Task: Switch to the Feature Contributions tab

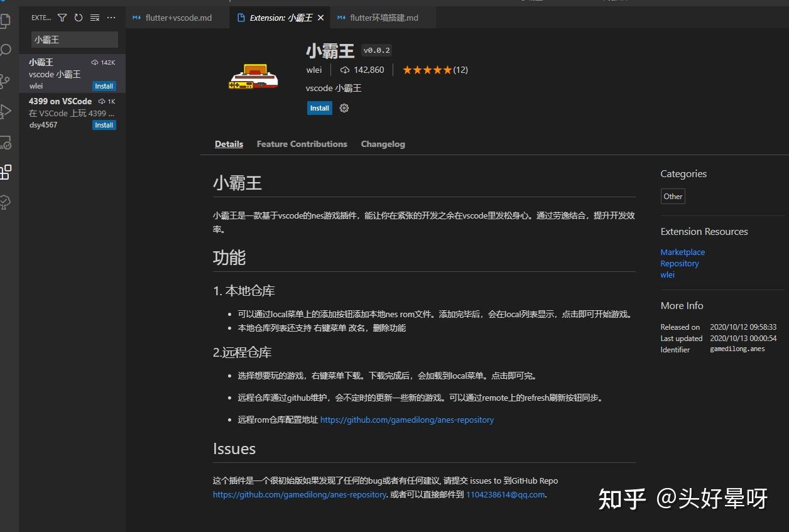Action: point(302,144)
